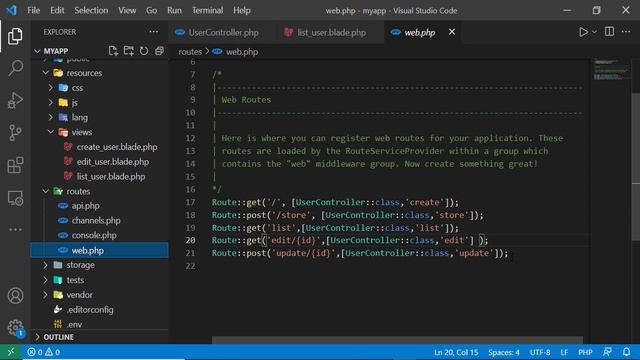The height and width of the screenshot is (360, 640).
Task: Open remote window indicator in status bar
Action: pos(11,352)
